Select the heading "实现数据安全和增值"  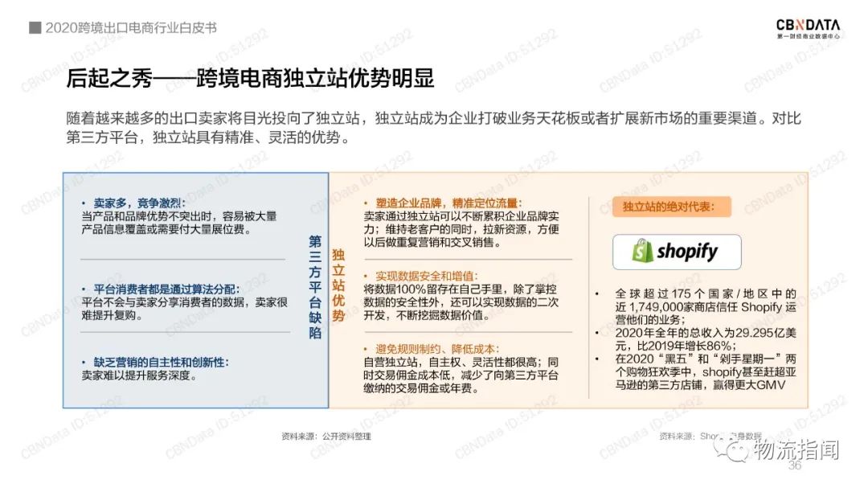[426, 276]
